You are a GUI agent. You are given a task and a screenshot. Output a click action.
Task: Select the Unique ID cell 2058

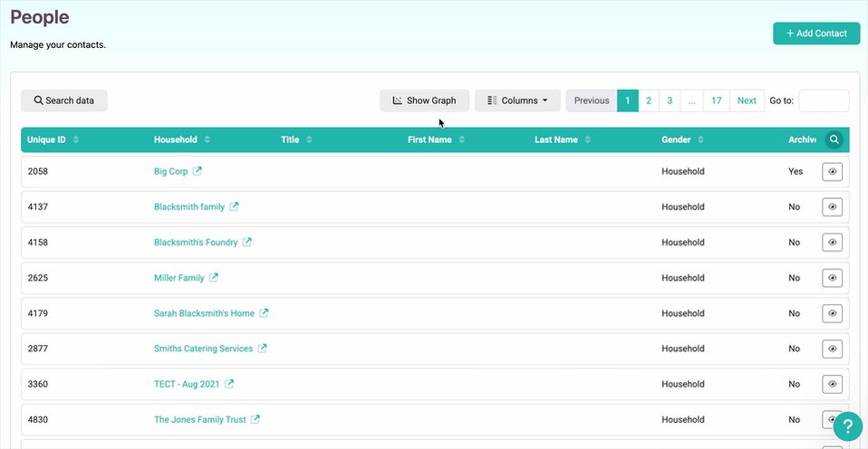point(38,171)
